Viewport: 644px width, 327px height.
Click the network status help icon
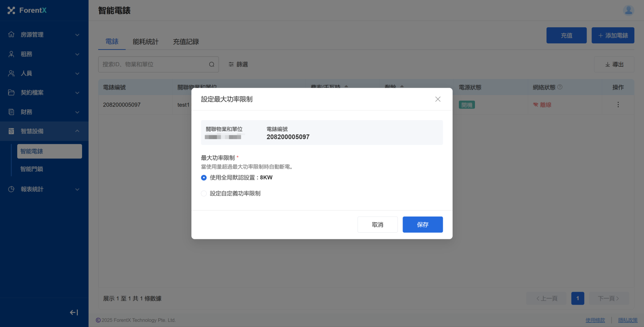pos(560,87)
